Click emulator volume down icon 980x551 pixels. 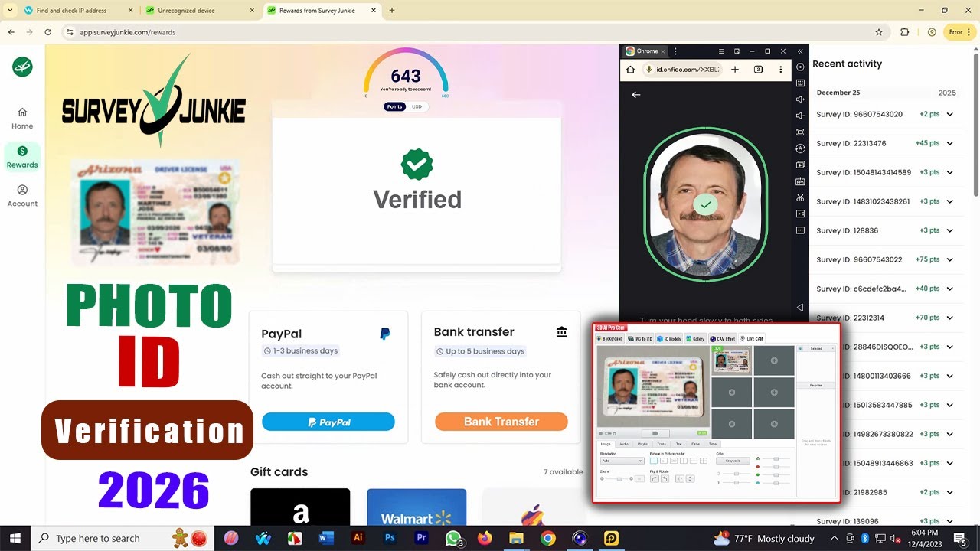(800, 116)
